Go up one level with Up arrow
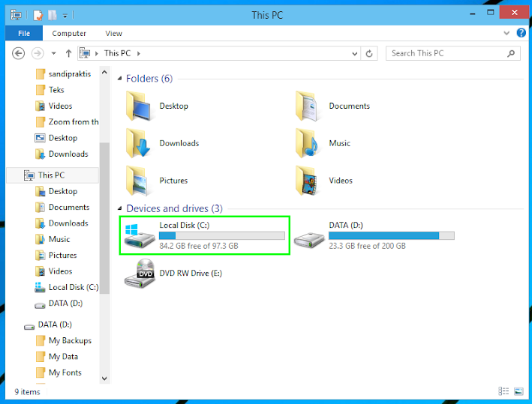The height and width of the screenshot is (404, 532). click(68, 53)
